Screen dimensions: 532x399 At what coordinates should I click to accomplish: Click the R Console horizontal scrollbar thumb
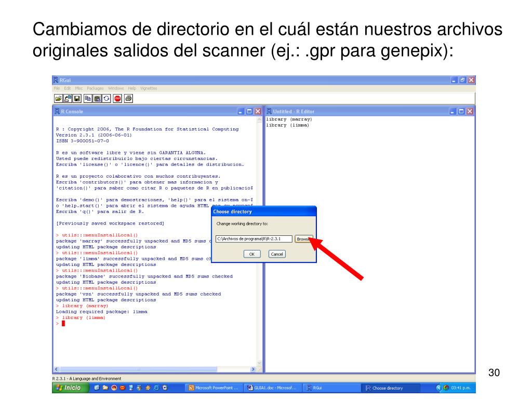point(138,369)
